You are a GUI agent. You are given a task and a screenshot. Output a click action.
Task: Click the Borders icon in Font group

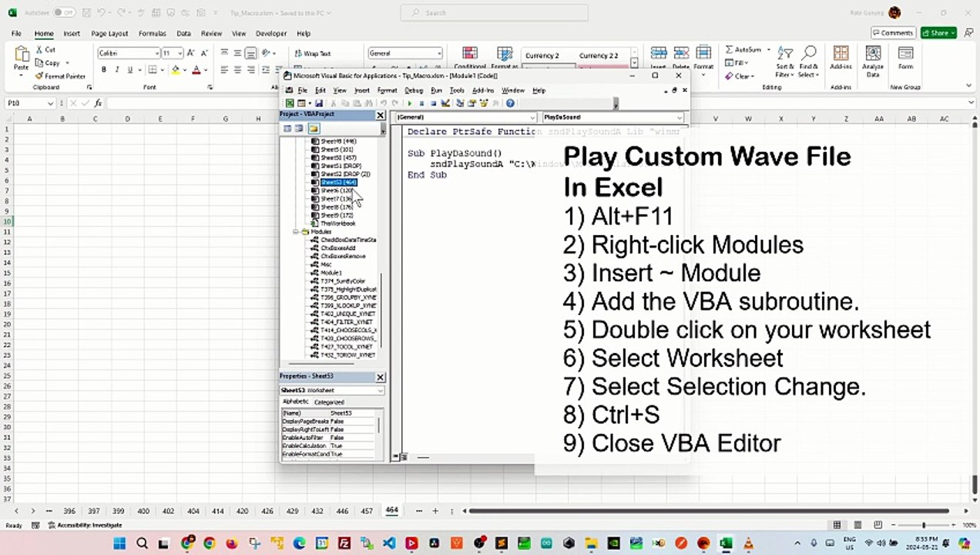click(152, 69)
